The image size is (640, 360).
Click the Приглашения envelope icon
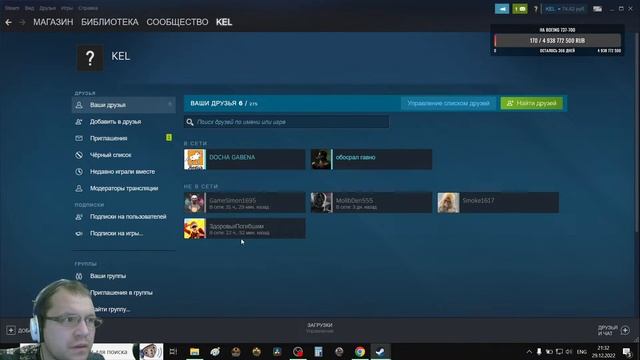click(x=79, y=138)
